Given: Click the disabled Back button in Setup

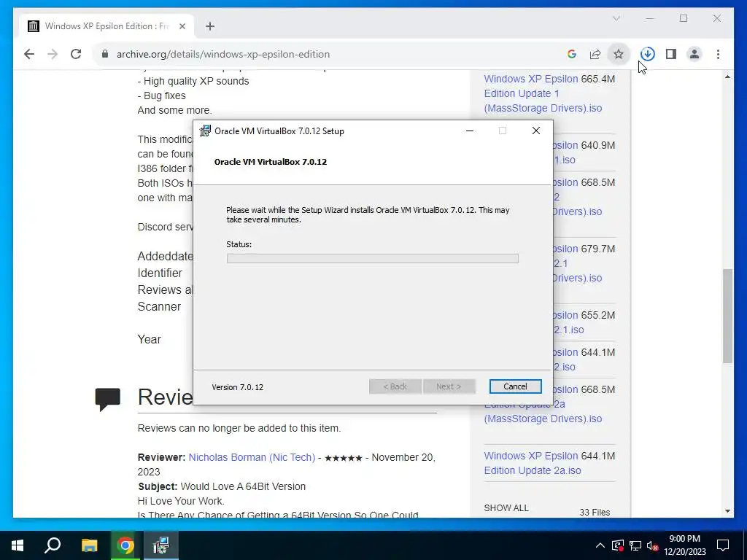Looking at the screenshot, I should tap(395, 386).
